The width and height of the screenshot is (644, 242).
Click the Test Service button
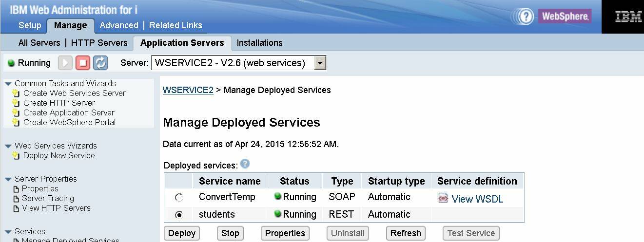pyautogui.click(x=471, y=233)
